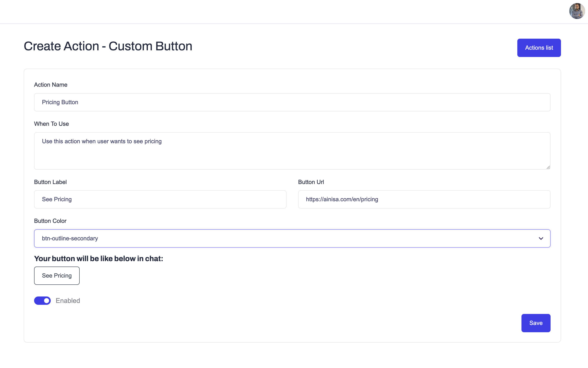This screenshot has width=588, height=368.
Task: Edit the When To Use description text
Action: point(292,151)
